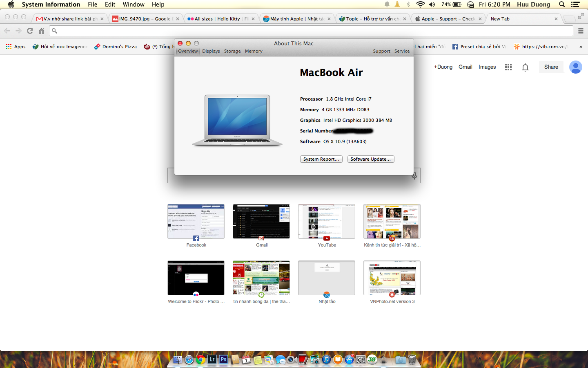
Task: Click the System Report button
Action: pyautogui.click(x=321, y=159)
